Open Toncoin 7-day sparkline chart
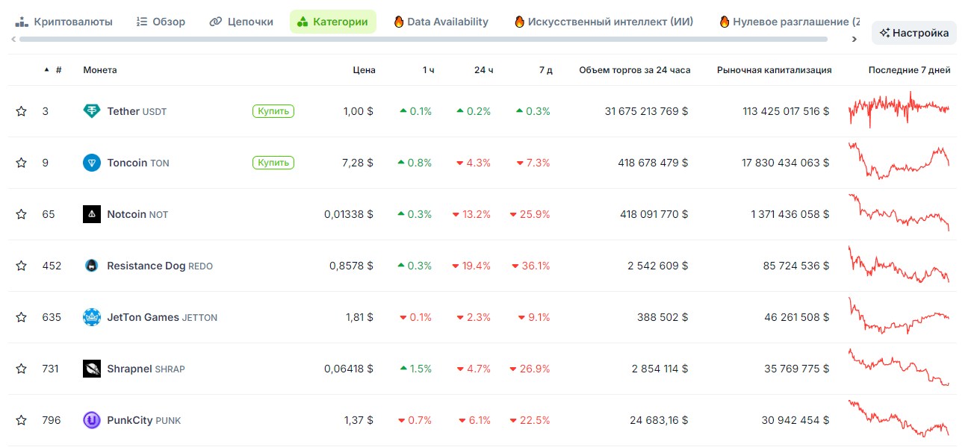Viewport: 980px width, 447px height. [899, 160]
